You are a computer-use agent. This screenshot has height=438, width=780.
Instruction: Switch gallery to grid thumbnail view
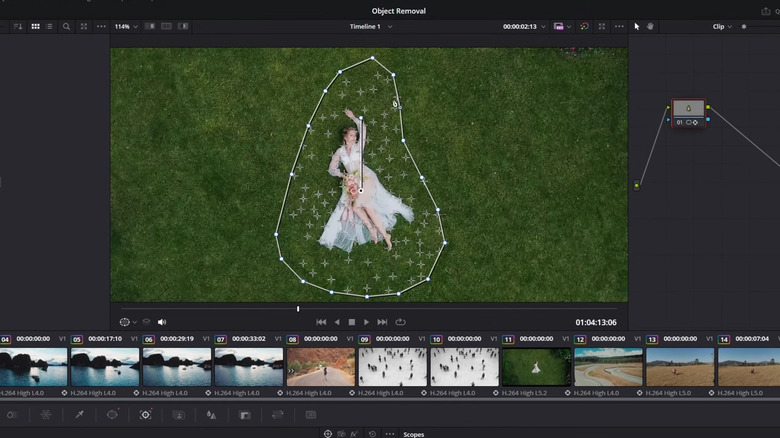pos(36,26)
